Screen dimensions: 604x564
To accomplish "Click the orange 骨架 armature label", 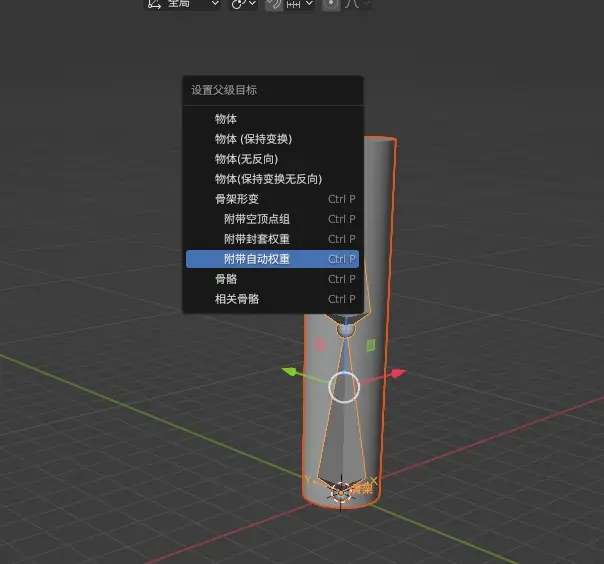I will click(x=362, y=489).
